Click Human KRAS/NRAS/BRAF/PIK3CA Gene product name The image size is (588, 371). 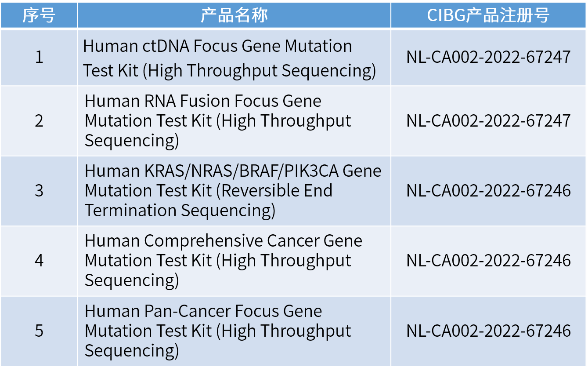233,191
